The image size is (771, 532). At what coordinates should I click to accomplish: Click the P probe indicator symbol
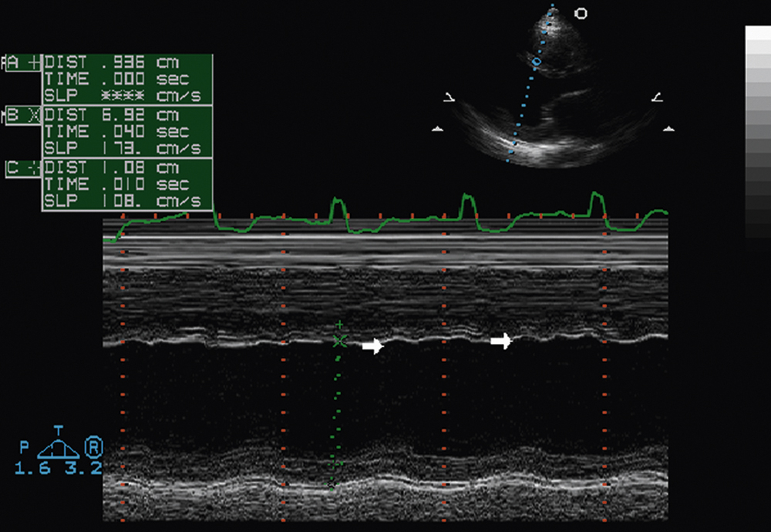click(24, 447)
